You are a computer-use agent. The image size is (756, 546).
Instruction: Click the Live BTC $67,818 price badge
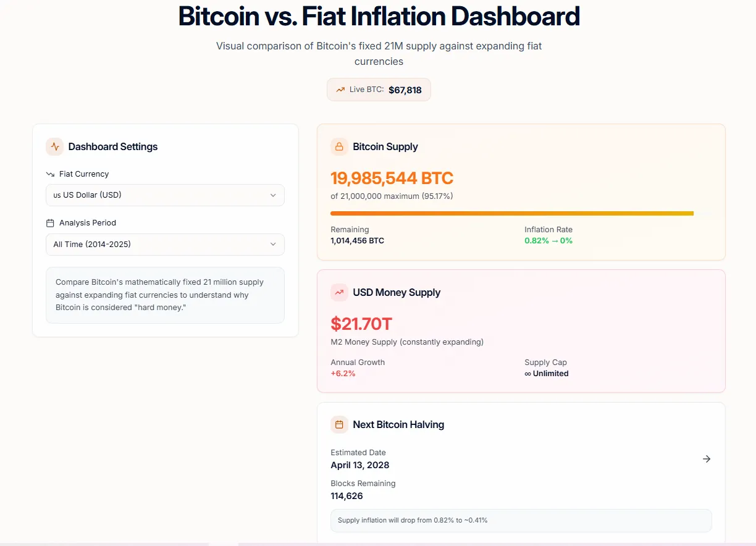click(379, 90)
